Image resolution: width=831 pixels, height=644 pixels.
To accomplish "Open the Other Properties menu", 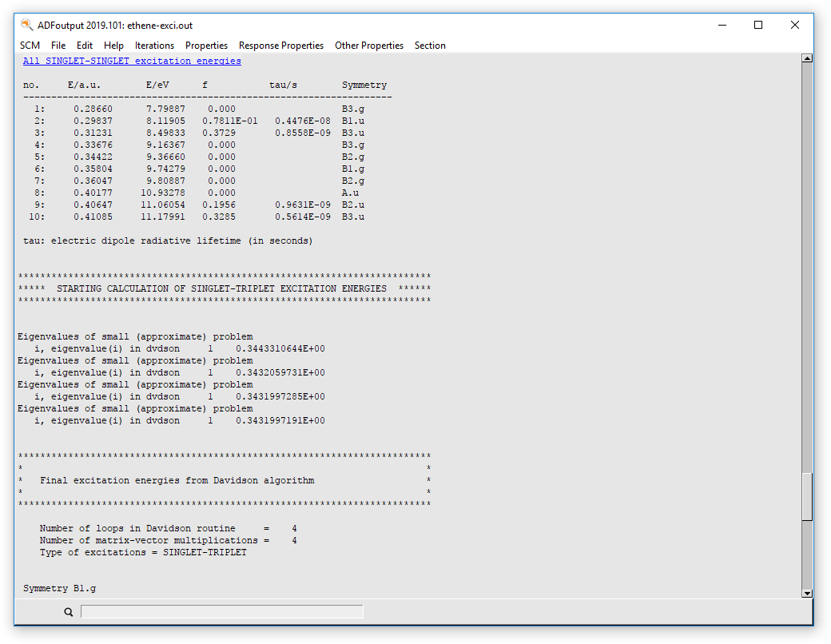I will 369,46.
